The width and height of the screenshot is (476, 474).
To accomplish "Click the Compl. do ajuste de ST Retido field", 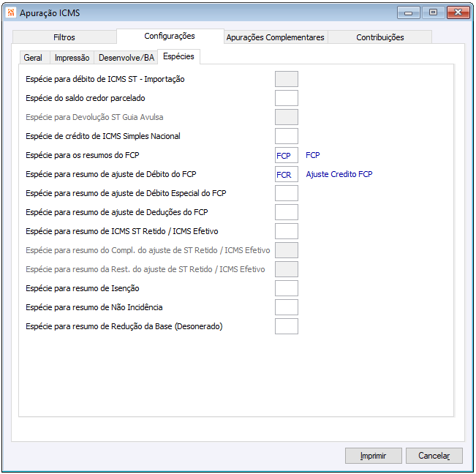I will point(287,250).
